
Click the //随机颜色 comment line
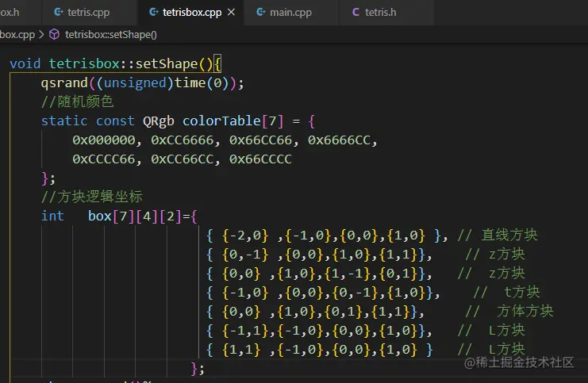77,101
